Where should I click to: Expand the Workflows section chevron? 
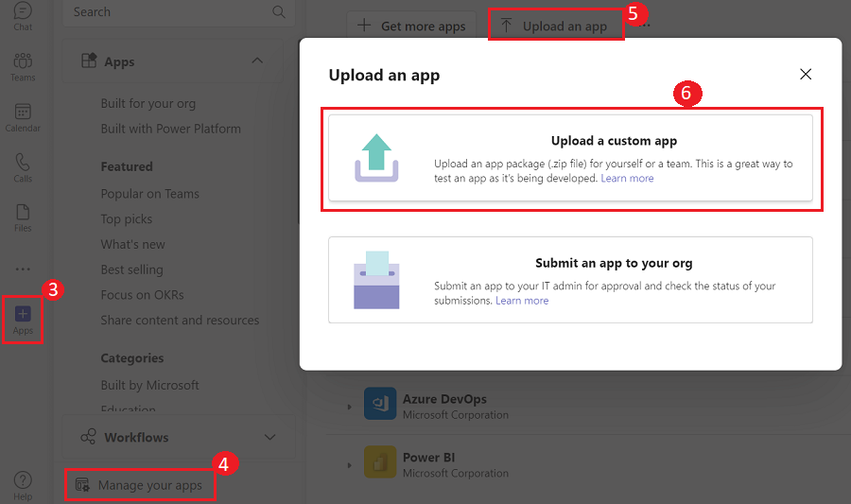[269, 437]
